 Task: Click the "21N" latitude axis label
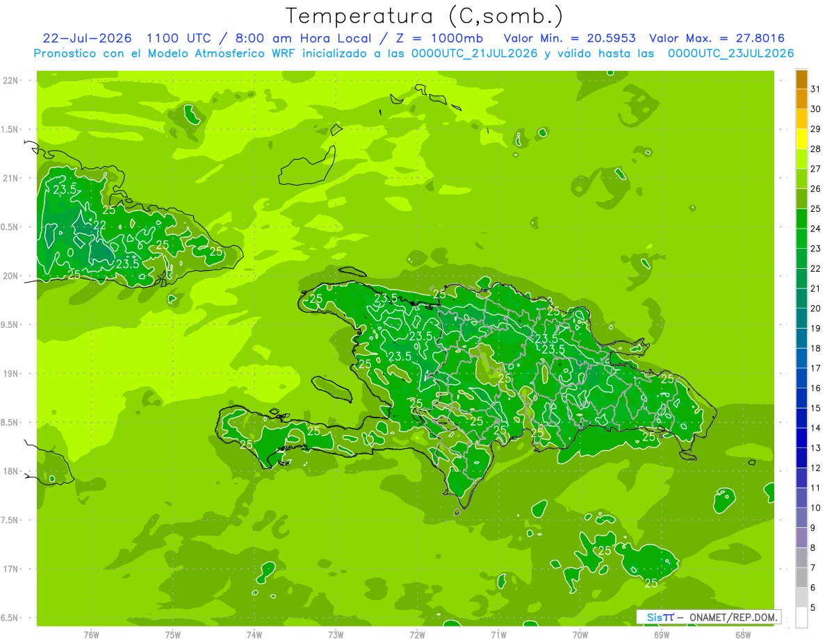point(10,178)
